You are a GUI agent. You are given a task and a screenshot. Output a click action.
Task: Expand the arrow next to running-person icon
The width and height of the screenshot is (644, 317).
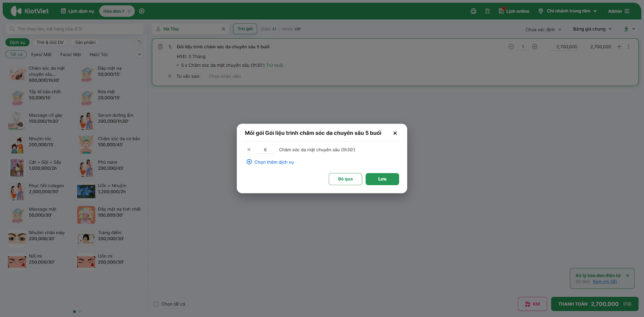pos(634,29)
